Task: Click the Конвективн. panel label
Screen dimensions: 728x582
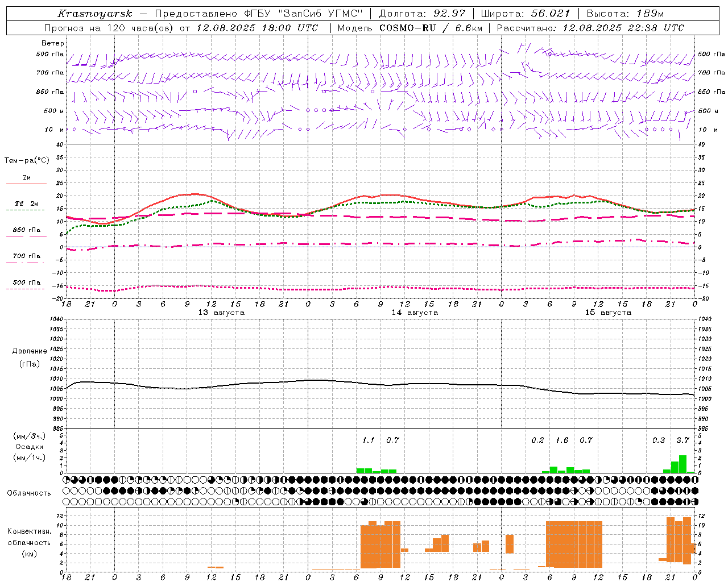Action: point(29,531)
